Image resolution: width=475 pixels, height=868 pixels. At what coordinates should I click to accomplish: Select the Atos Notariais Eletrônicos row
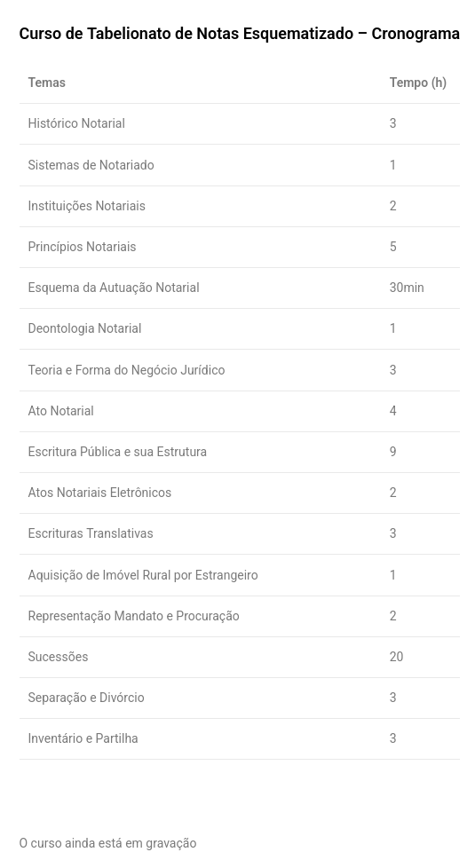click(239, 493)
